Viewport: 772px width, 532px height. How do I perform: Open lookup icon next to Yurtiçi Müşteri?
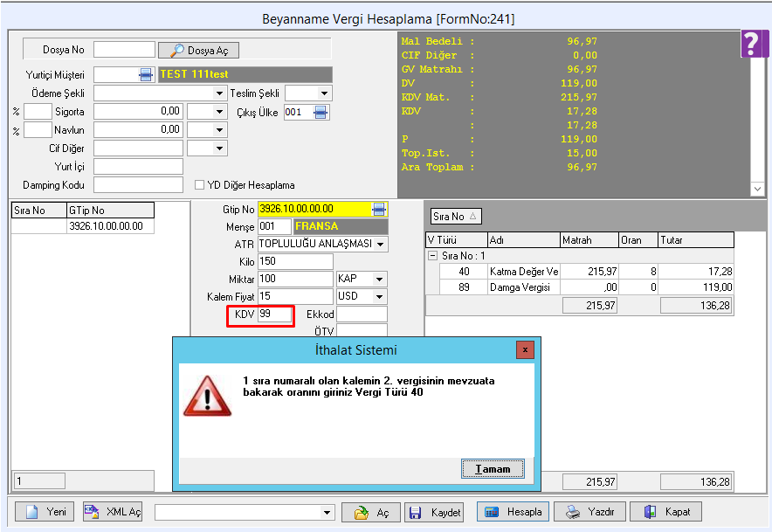pyautogui.click(x=146, y=75)
